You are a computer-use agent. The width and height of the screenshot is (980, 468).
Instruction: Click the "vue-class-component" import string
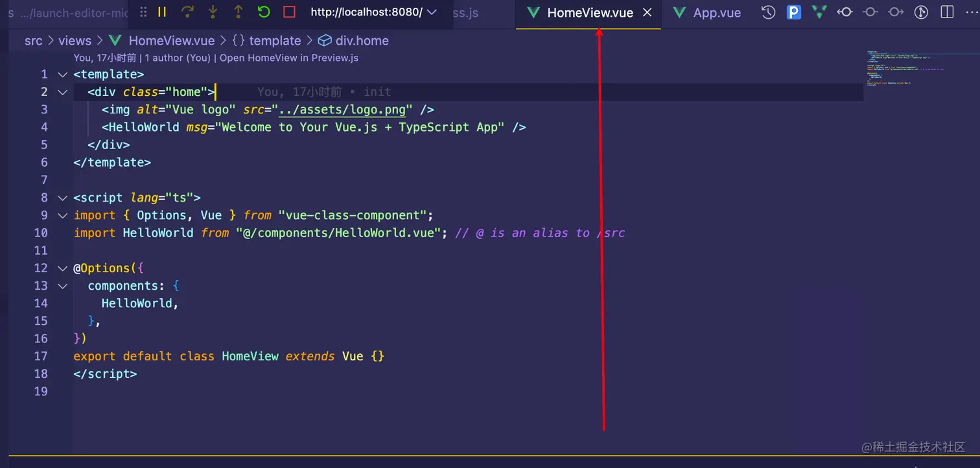tap(352, 215)
